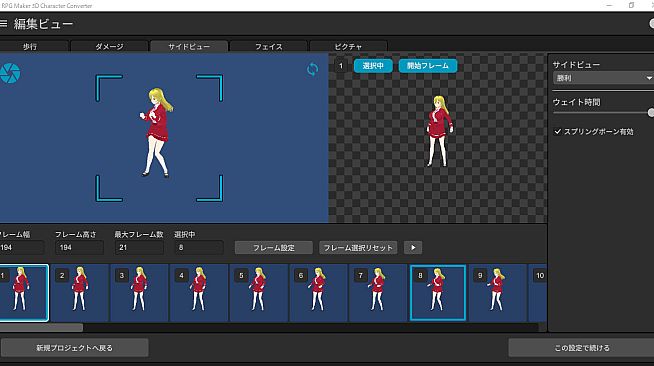654x366 pixels.
Task: Click the フレーム選択リセット button
Action: click(358, 248)
